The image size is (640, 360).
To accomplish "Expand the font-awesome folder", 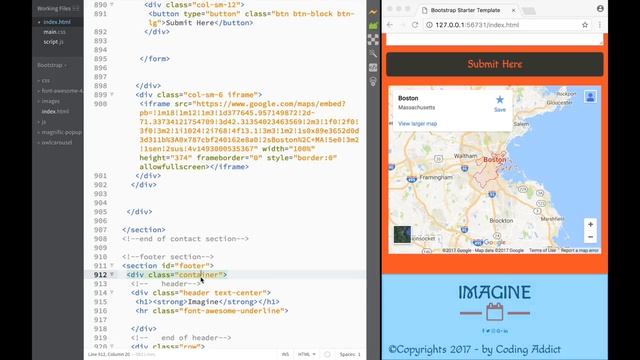I will point(60,91).
